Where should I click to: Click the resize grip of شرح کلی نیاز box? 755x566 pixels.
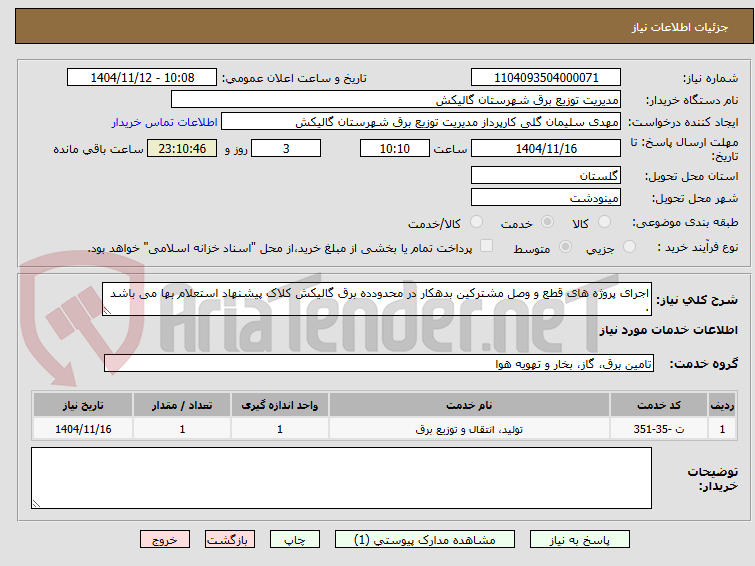pos(107,311)
